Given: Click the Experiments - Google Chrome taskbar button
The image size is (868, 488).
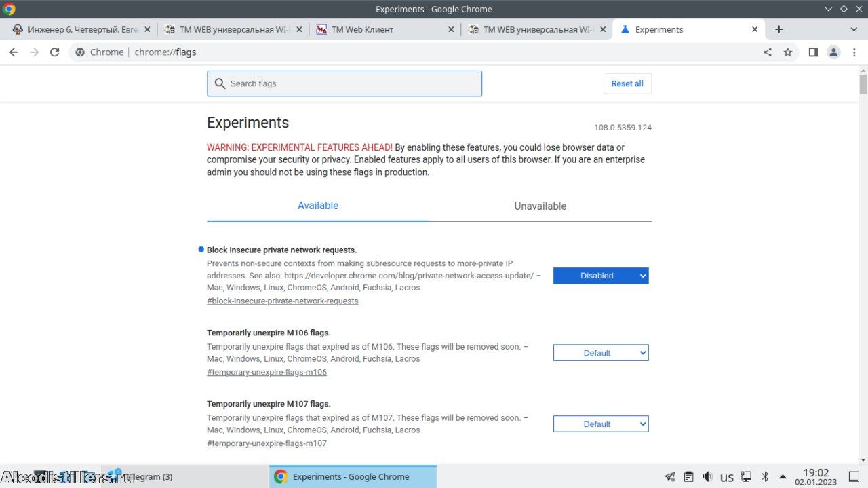Looking at the screenshot, I should [353, 476].
